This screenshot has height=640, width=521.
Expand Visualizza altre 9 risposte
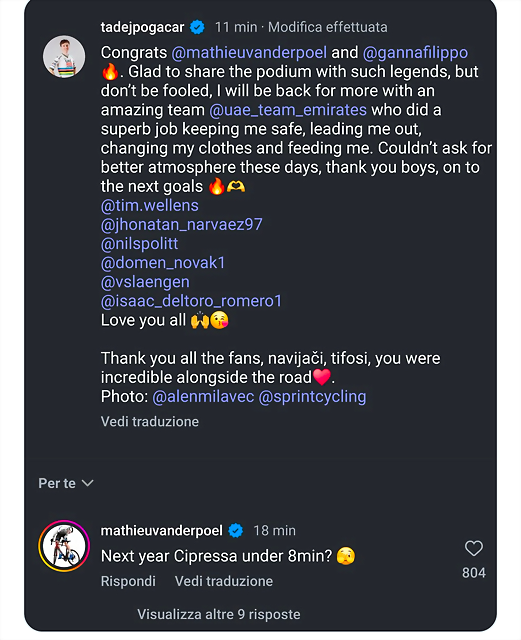point(219,614)
